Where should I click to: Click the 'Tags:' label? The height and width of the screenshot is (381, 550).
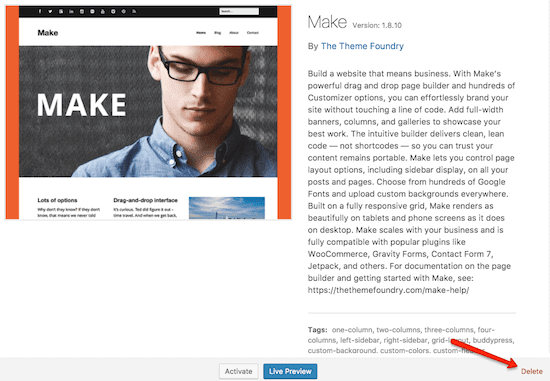[317, 330]
